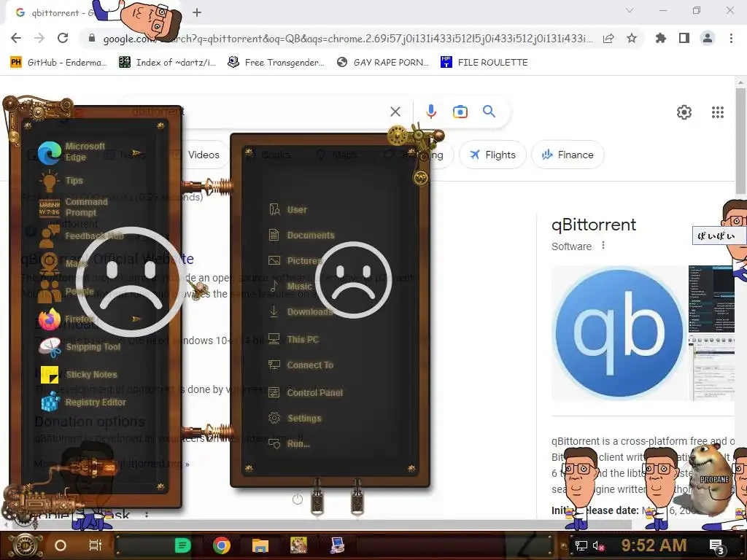Image resolution: width=747 pixels, height=560 pixels.
Task: Open Pictures in the right panel
Action: [x=295, y=260]
